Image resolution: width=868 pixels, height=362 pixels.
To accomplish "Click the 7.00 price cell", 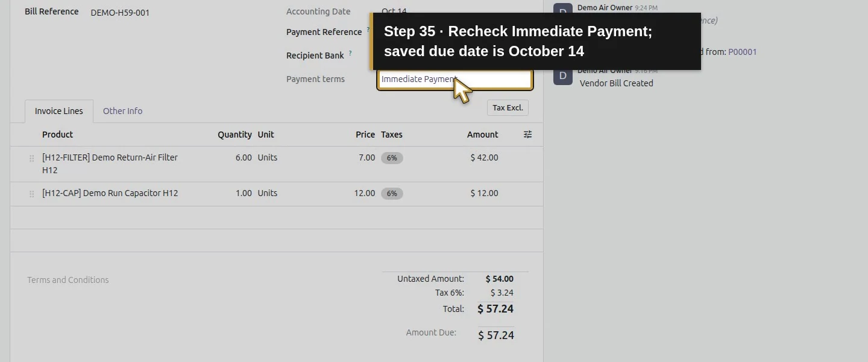I will pyautogui.click(x=366, y=157).
